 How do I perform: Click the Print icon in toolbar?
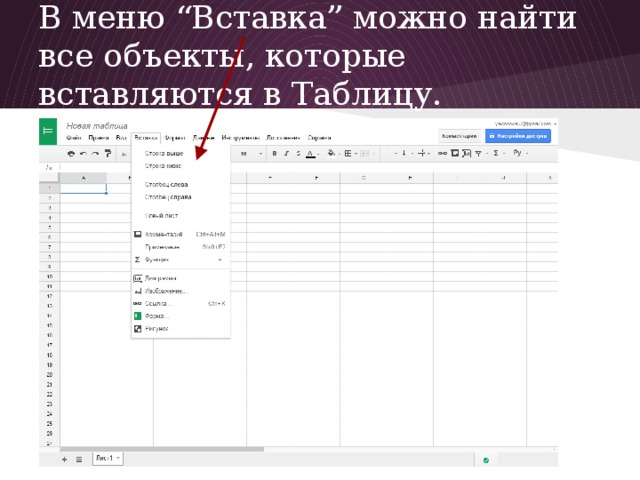coord(71,154)
